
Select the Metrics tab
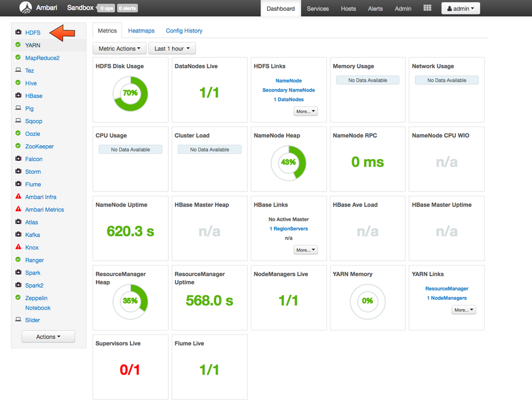pos(107,30)
